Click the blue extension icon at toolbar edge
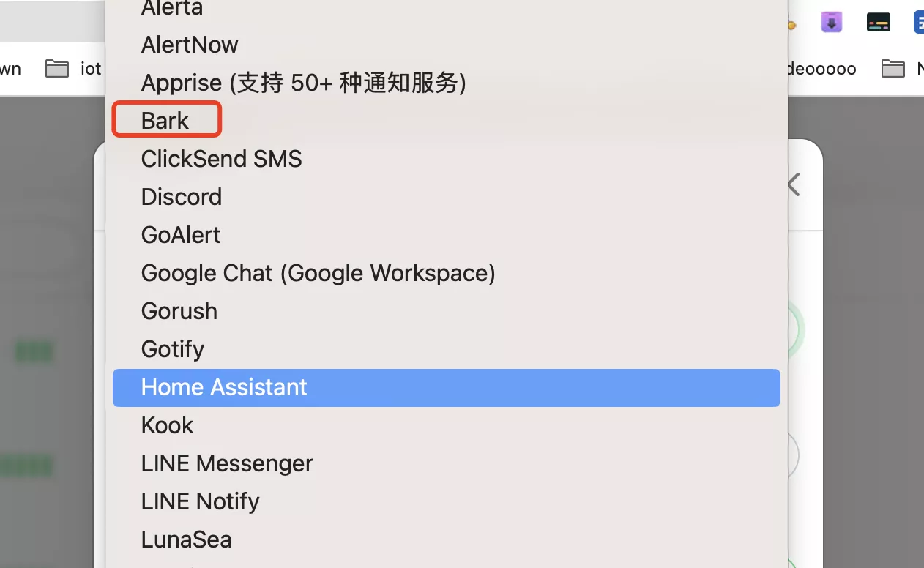Viewport: 924px width, 568px height. click(919, 23)
